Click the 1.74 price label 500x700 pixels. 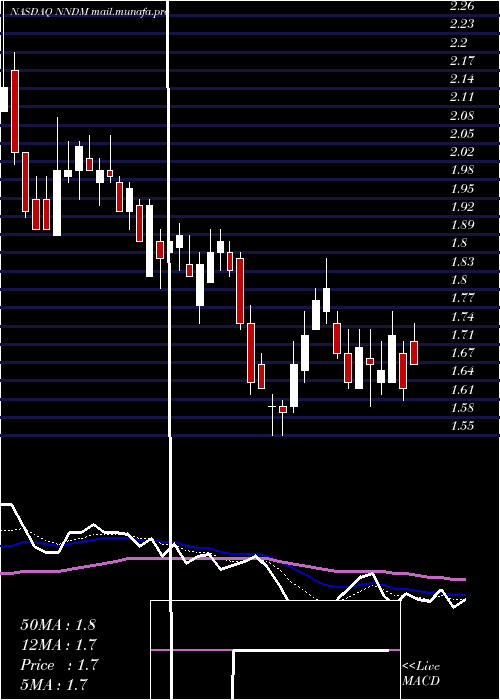pos(462,317)
